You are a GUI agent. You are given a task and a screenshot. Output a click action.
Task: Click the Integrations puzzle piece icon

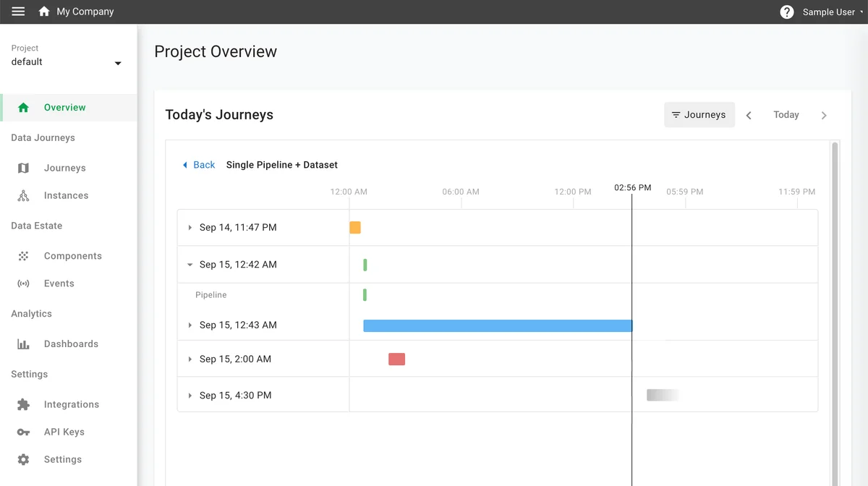[x=23, y=405]
